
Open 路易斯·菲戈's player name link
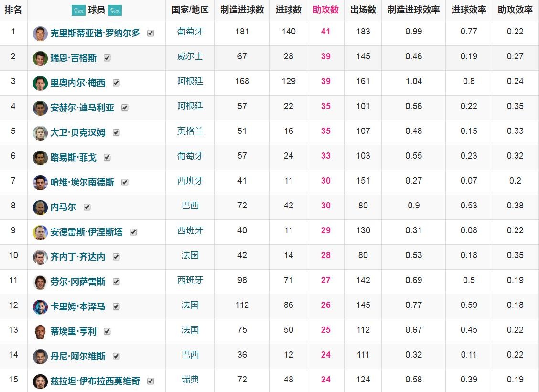tap(73, 158)
